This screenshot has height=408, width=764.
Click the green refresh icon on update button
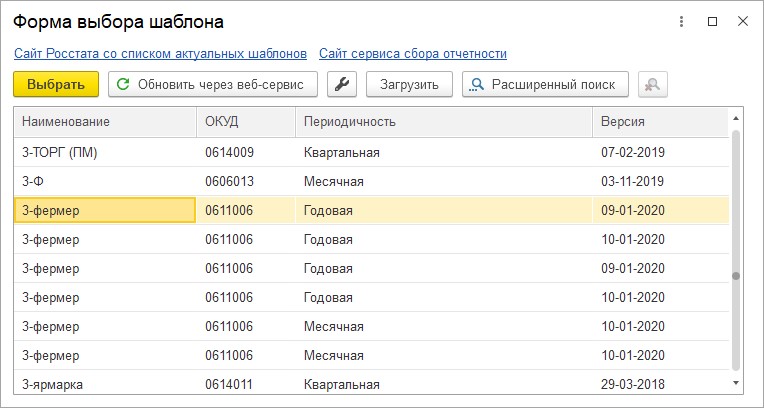pyautogui.click(x=124, y=84)
